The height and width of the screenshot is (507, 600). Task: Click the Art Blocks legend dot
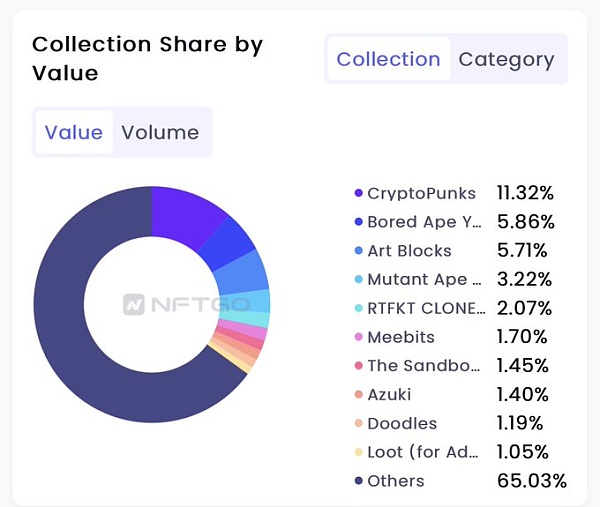click(358, 251)
